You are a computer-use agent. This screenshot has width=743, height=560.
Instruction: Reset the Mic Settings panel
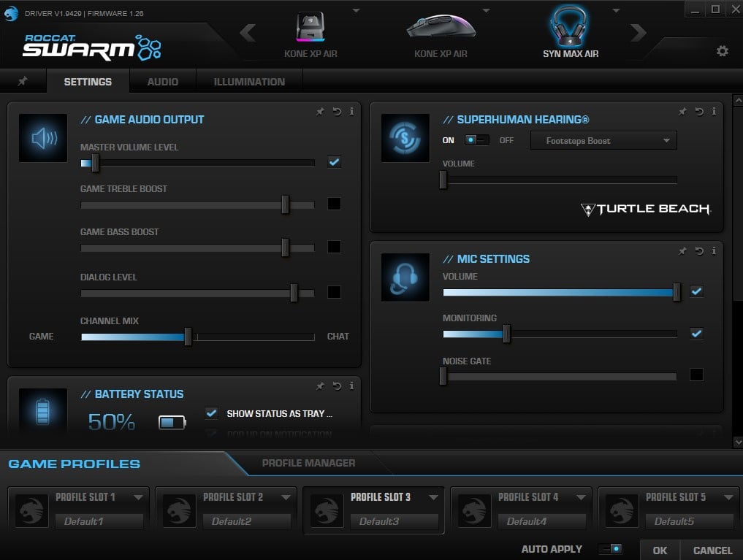[x=699, y=251]
